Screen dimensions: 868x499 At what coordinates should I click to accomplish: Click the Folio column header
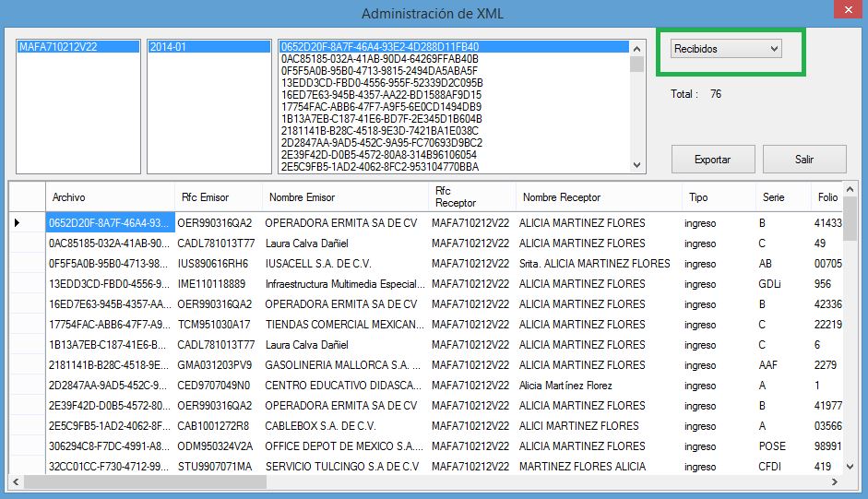coord(827,197)
